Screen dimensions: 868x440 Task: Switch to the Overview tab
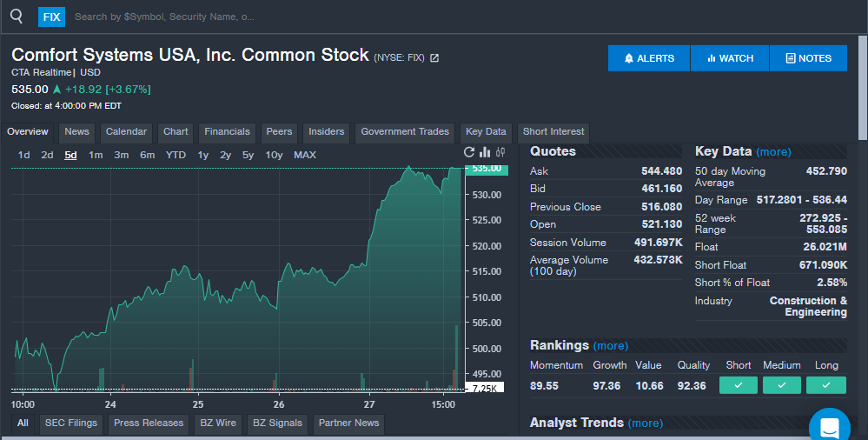tap(28, 132)
